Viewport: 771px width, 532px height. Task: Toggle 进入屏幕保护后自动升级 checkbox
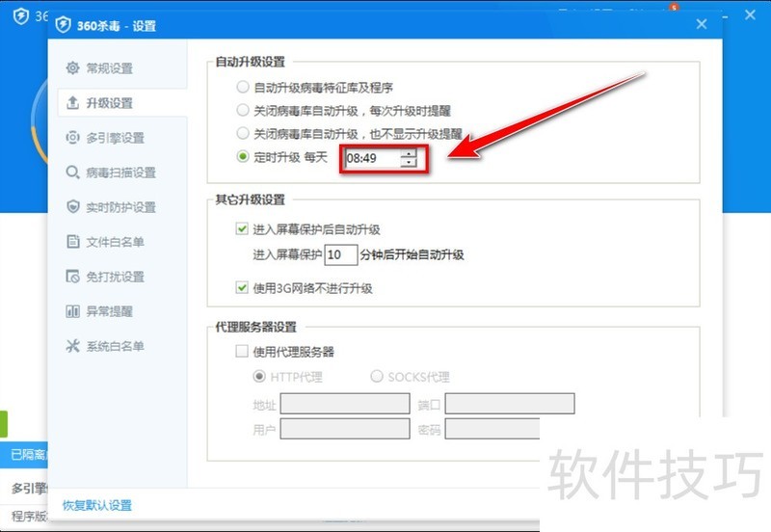pos(242,228)
